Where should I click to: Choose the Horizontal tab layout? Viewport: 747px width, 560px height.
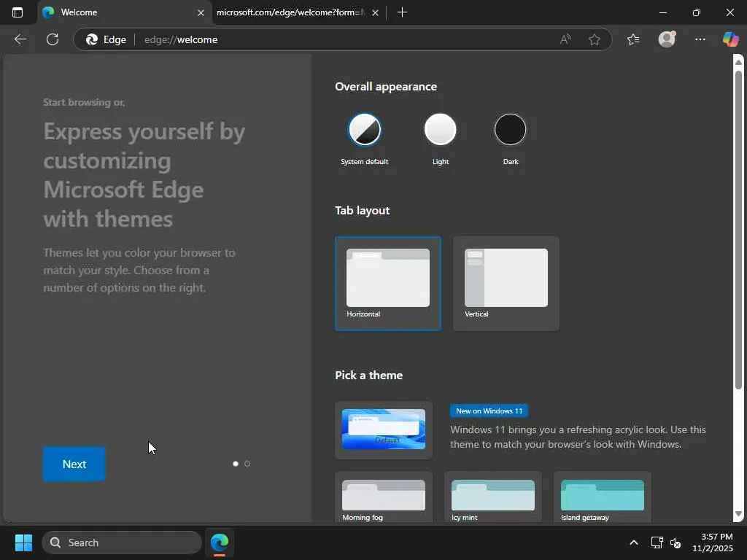[x=388, y=284]
